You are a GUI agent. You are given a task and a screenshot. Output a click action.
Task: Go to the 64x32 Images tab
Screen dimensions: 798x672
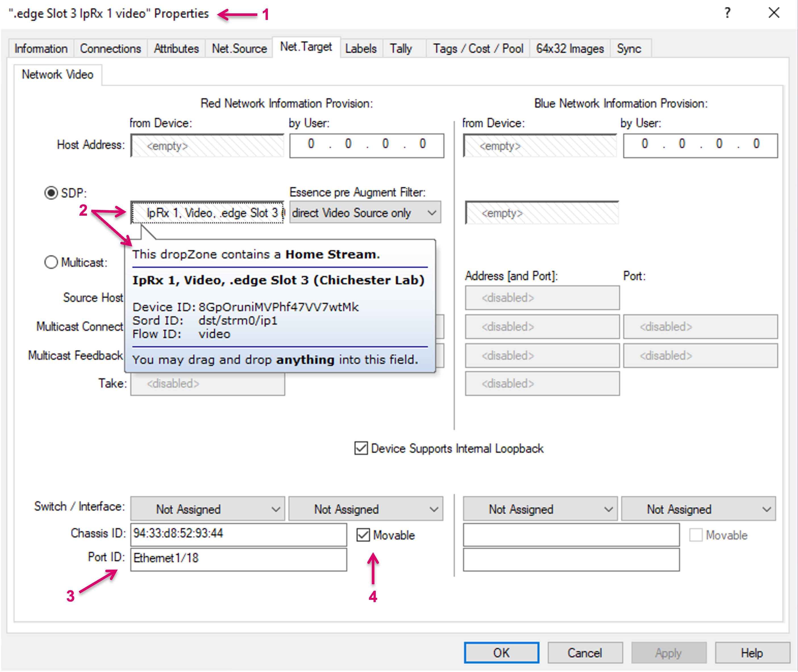click(x=570, y=49)
